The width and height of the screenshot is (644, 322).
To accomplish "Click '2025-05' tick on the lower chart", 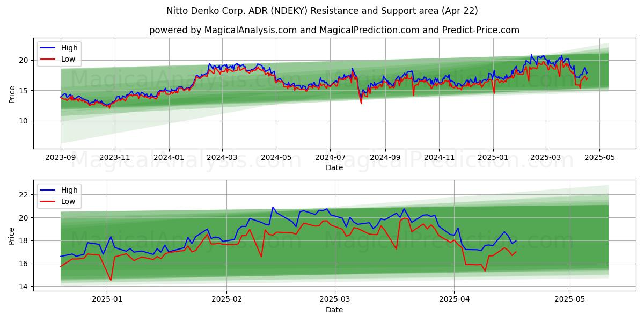I will (x=570, y=299).
